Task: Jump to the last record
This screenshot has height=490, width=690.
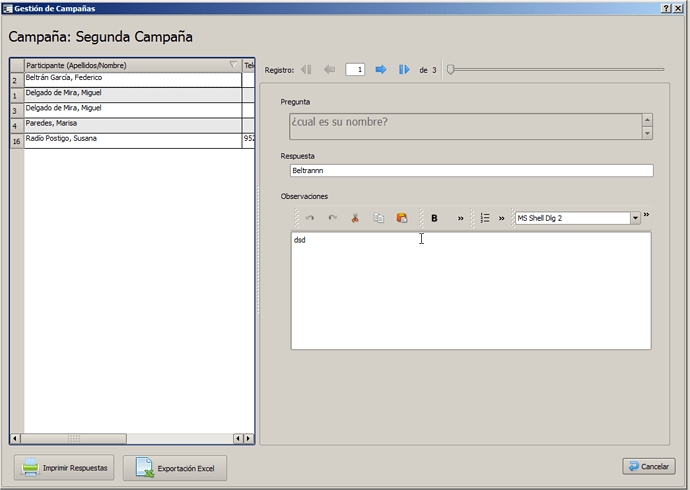Action: click(404, 70)
